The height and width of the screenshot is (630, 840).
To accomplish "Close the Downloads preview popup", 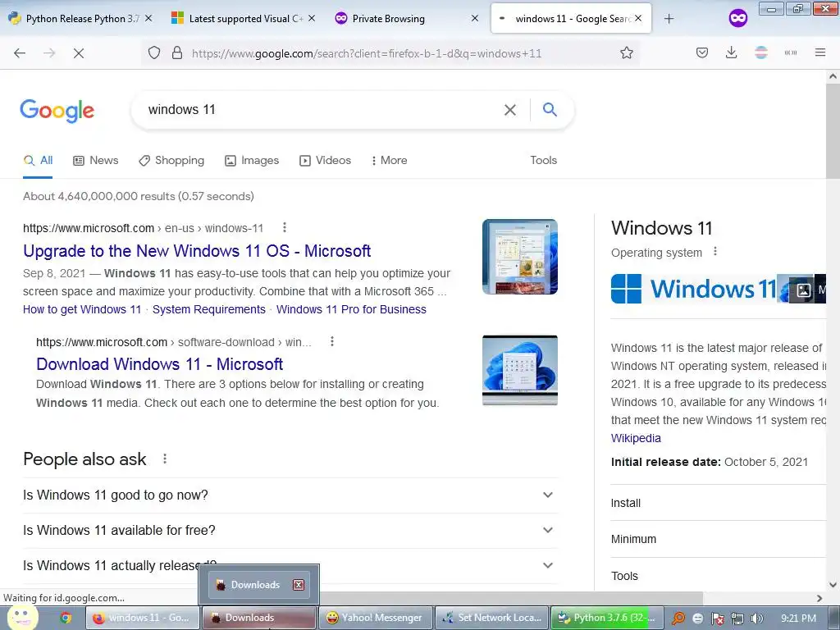I will click(x=299, y=584).
